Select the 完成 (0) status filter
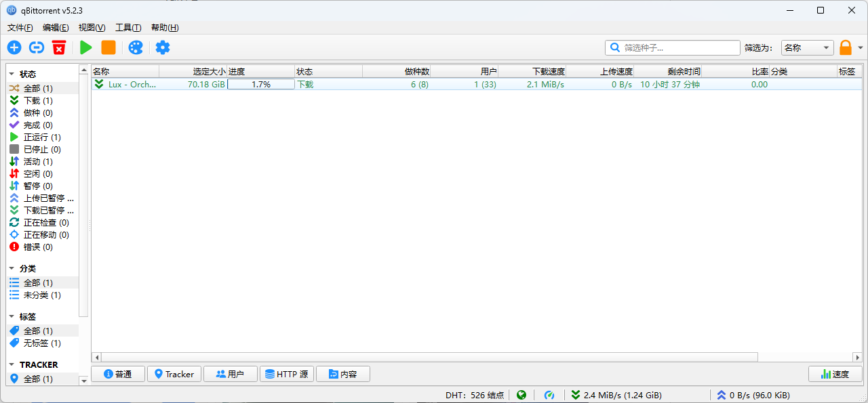 click(43, 125)
